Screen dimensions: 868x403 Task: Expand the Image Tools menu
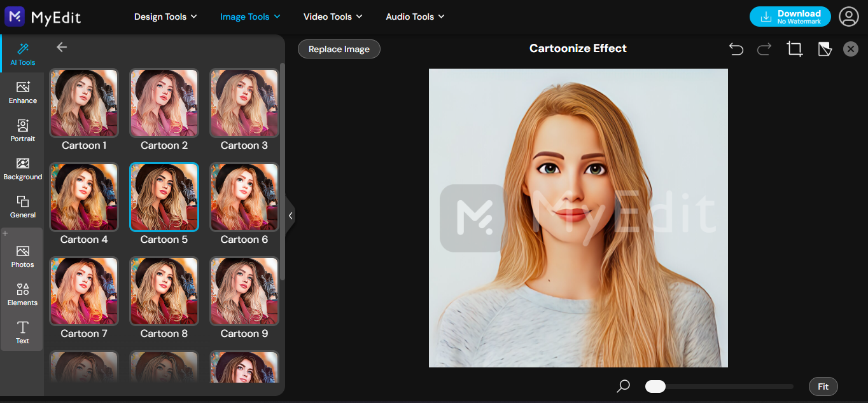tap(249, 17)
